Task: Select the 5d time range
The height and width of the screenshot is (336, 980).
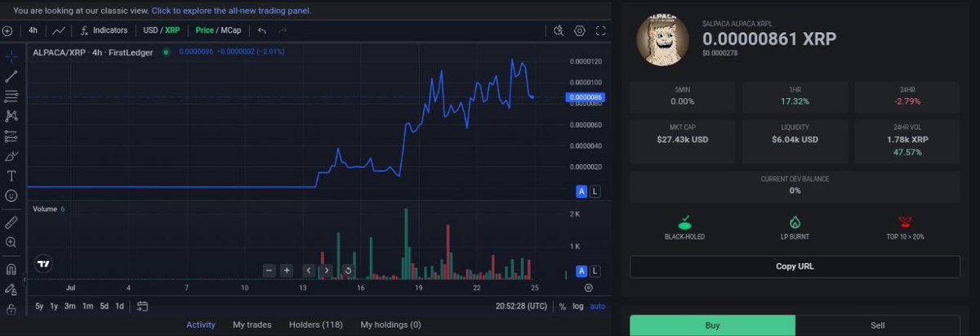Action: (x=104, y=307)
